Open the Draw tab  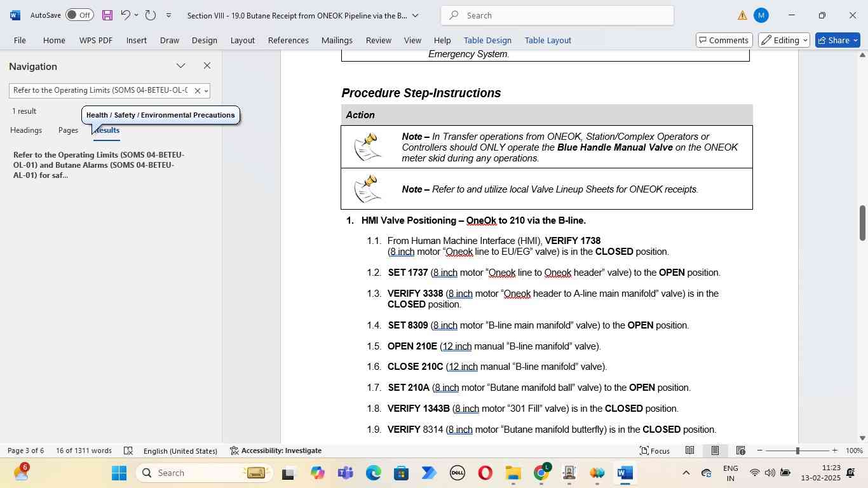[x=170, y=40]
